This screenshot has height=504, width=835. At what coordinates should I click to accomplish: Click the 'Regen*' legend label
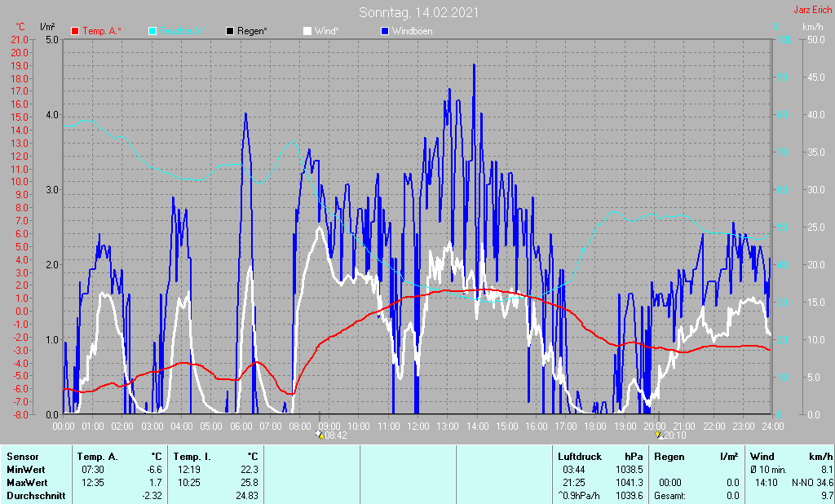pos(253,31)
